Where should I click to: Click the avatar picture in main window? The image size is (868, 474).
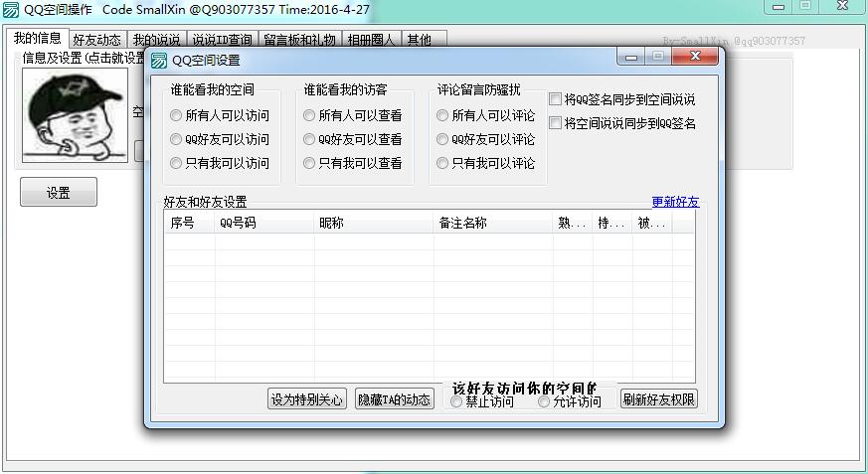[x=75, y=115]
